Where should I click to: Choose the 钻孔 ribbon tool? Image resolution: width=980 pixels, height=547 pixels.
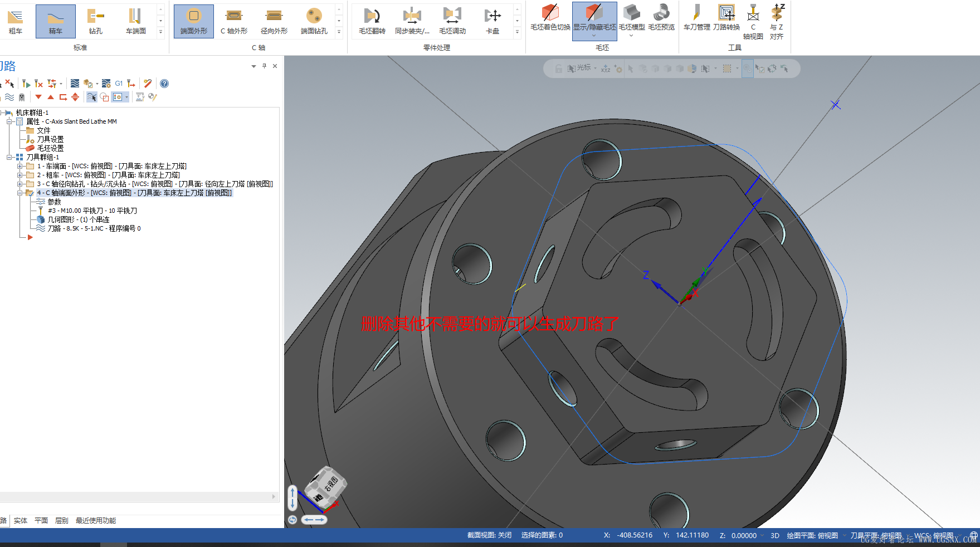pyautogui.click(x=96, y=21)
